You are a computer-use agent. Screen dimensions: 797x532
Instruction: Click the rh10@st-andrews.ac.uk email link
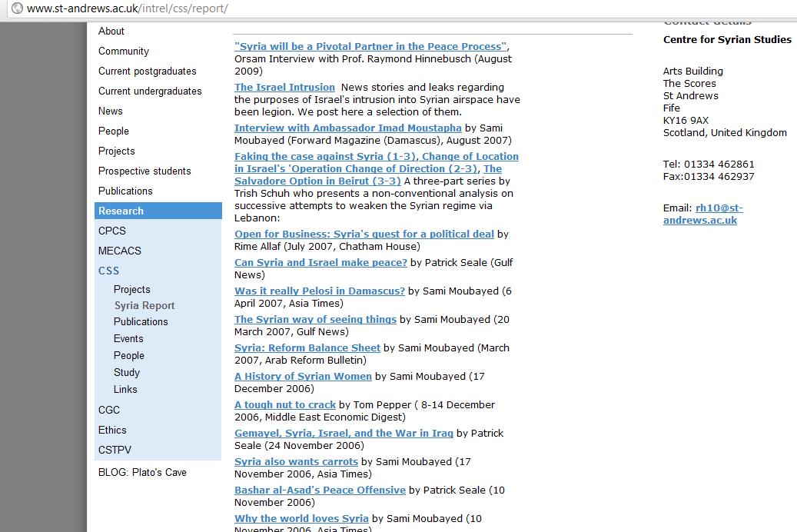702,214
